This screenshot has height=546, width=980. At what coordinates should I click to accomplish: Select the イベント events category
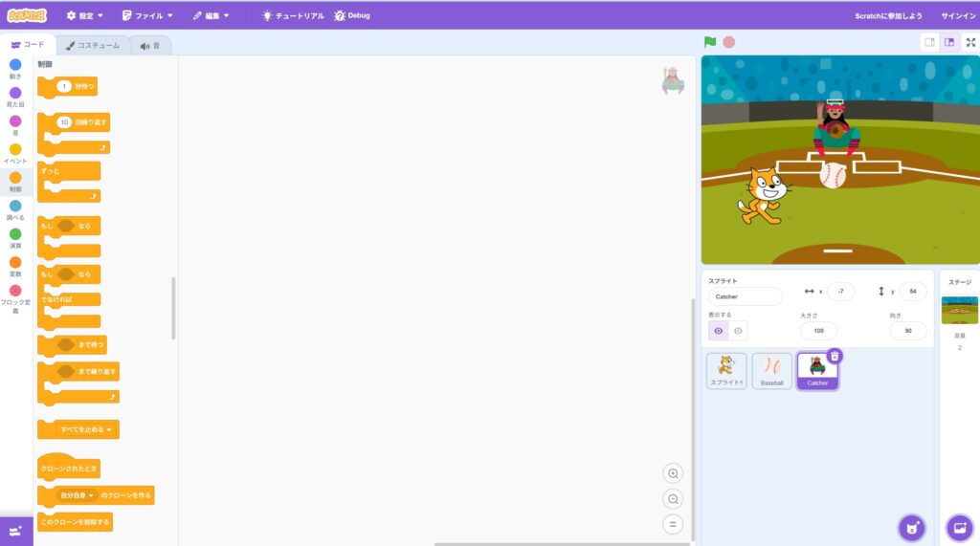[15, 153]
